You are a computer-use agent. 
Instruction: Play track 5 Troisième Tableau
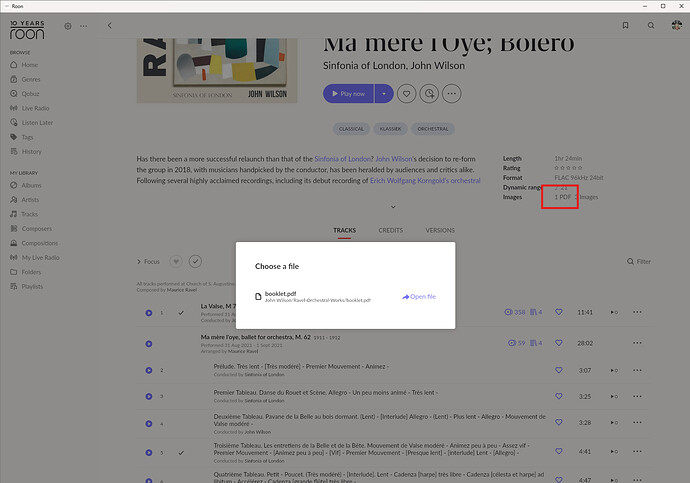point(149,453)
